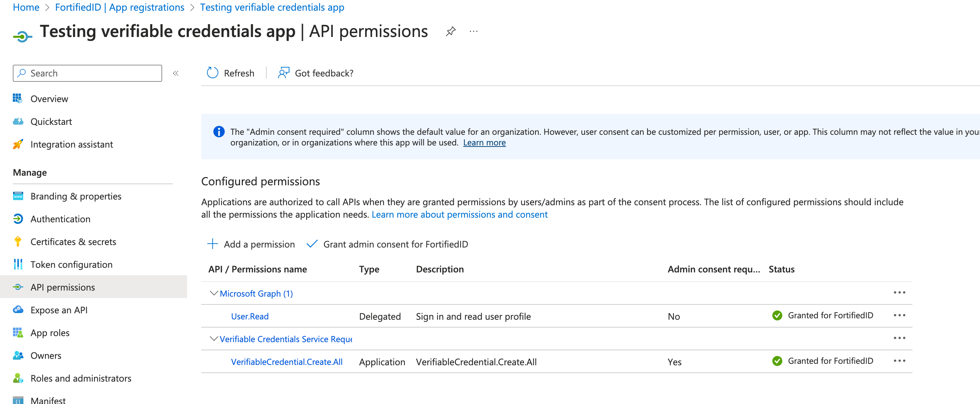This screenshot has height=404, width=980.
Task: Click the Refresh button label
Action: (239, 73)
